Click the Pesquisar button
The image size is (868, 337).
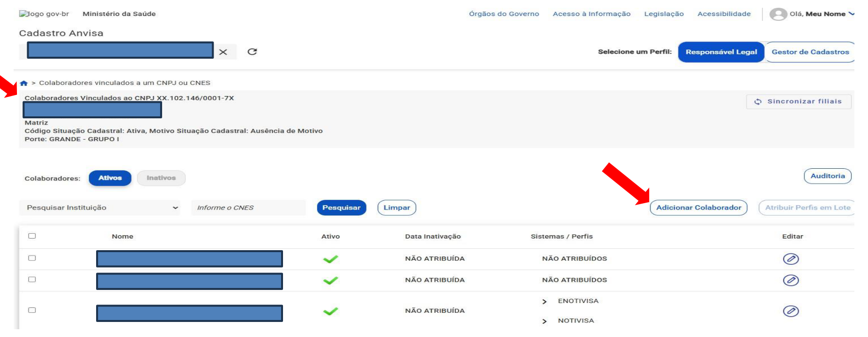(x=341, y=208)
